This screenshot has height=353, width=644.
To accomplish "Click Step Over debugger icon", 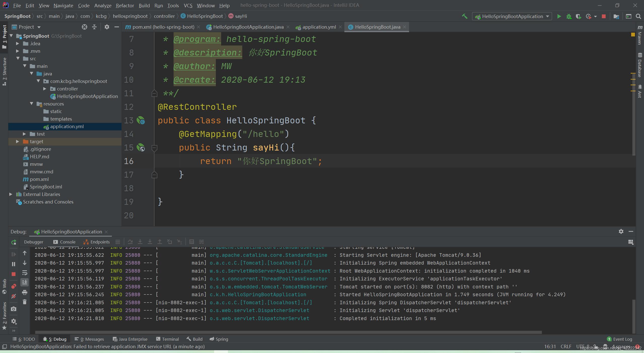I will (x=130, y=242).
